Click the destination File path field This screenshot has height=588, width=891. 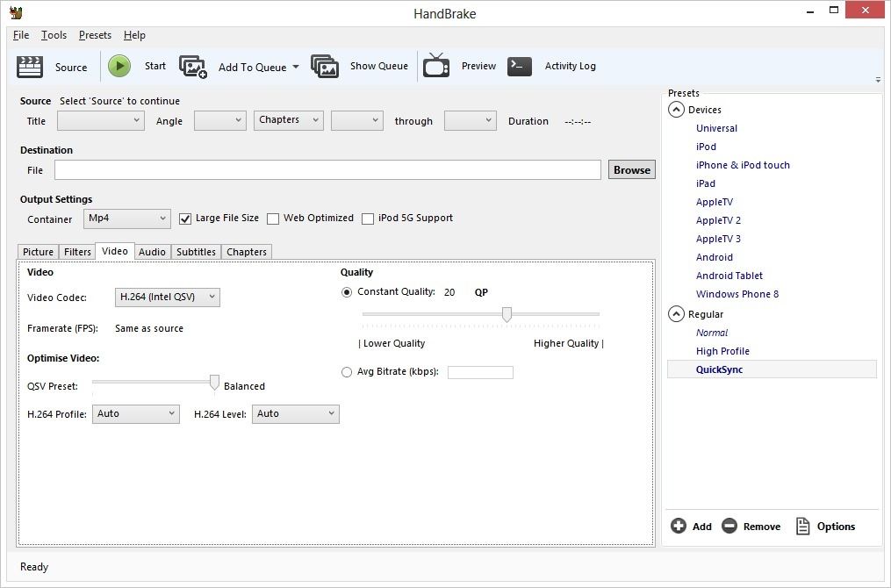click(328, 170)
